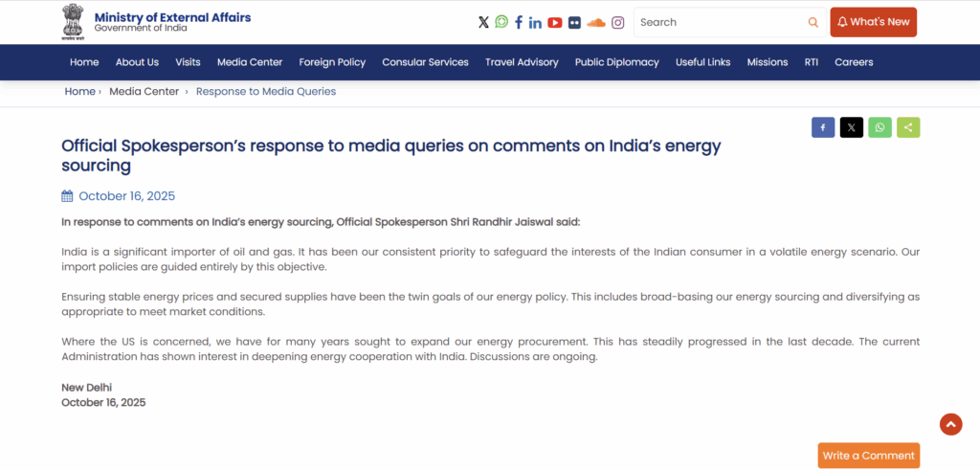Open the SoundCloud icon in the header
The image size is (980, 470).
(x=595, y=22)
